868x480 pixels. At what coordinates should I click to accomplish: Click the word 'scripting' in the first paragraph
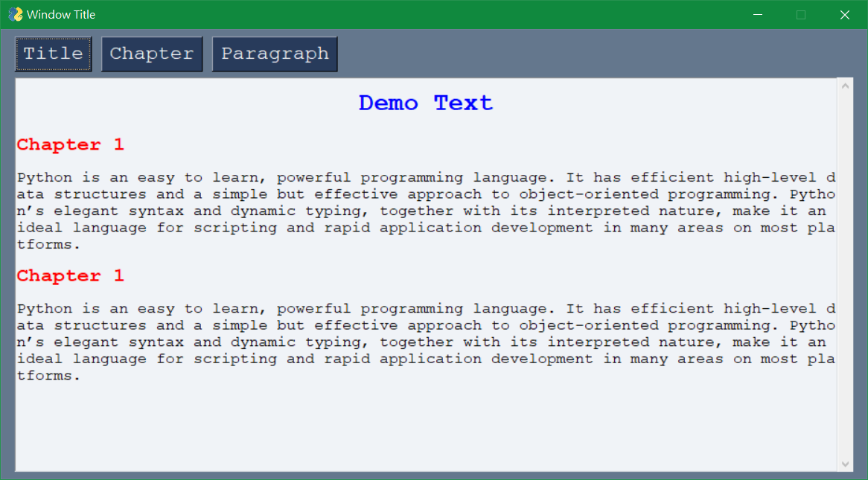pos(235,227)
